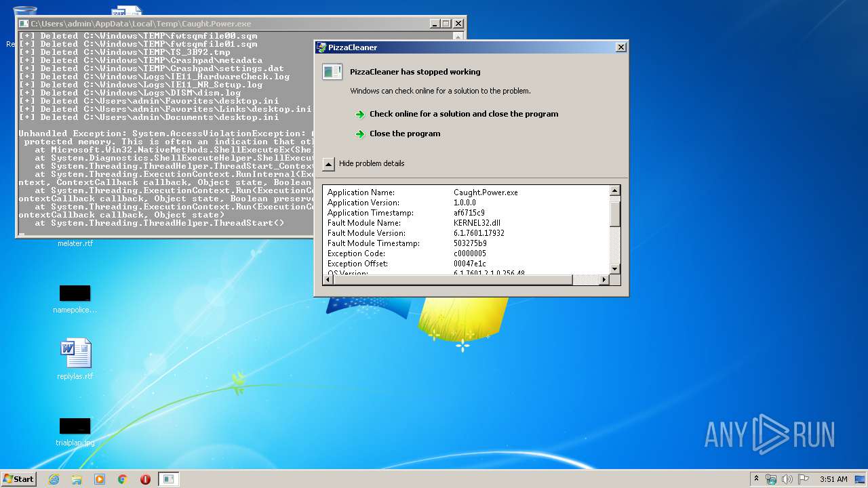Select the melater.rtf desktop file
The image size is (868, 488).
(75, 243)
